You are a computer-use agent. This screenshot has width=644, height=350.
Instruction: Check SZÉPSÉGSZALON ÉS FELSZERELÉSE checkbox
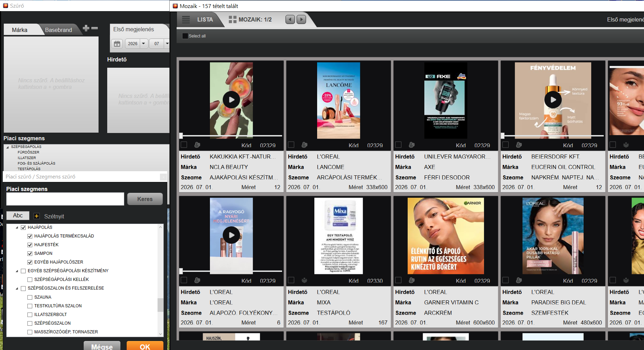tap(23, 288)
